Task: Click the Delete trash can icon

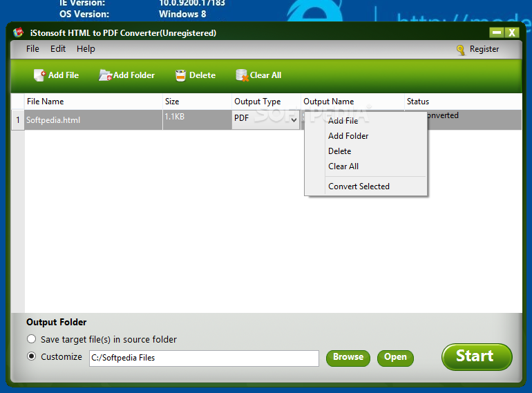Action: coord(180,75)
